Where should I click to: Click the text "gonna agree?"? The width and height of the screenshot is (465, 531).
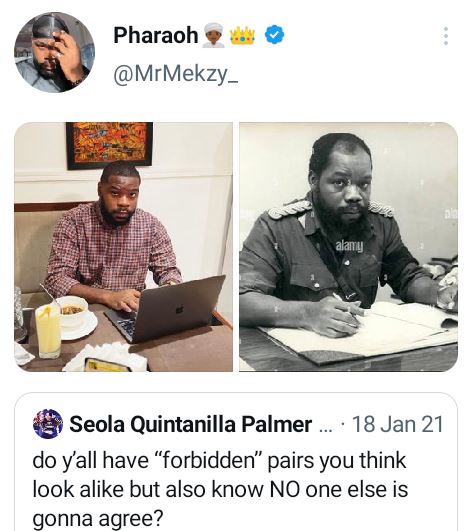pyautogui.click(x=98, y=518)
